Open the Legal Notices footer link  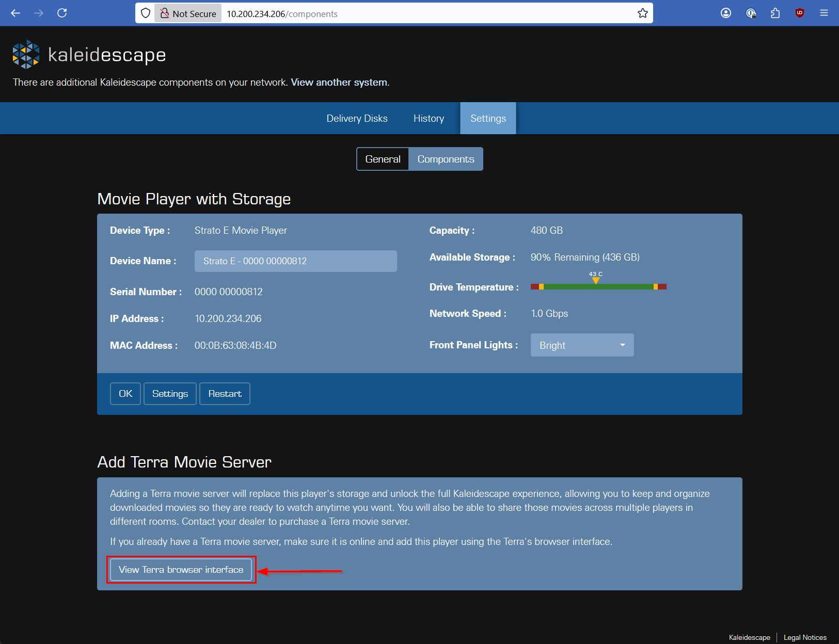(805, 637)
